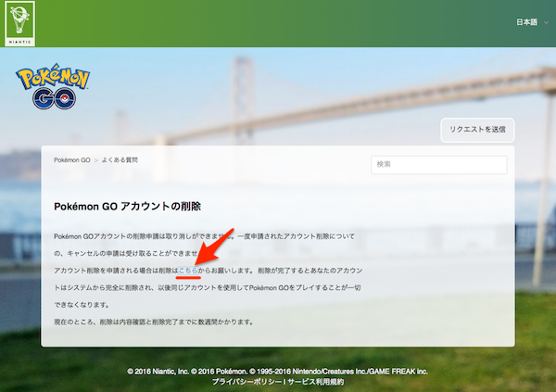Follow the こちら account deletion link
Screen dimensions: 556x392
coord(188,271)
